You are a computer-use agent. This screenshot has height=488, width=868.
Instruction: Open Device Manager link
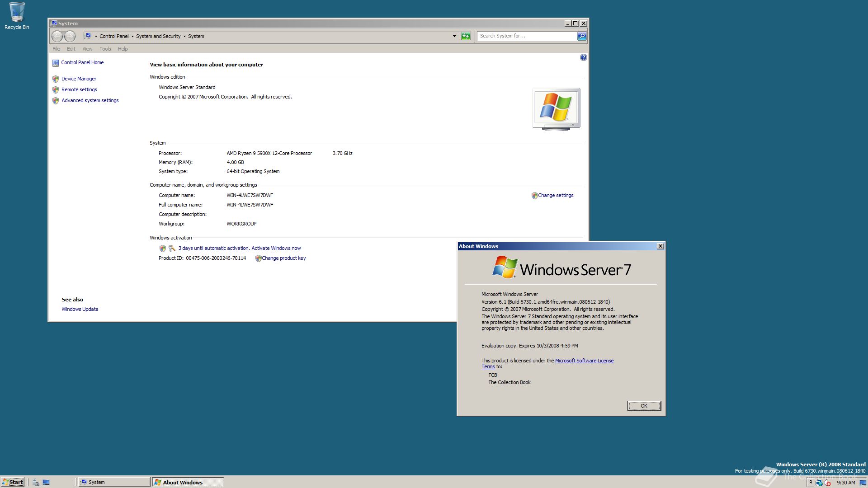[79, 79]
